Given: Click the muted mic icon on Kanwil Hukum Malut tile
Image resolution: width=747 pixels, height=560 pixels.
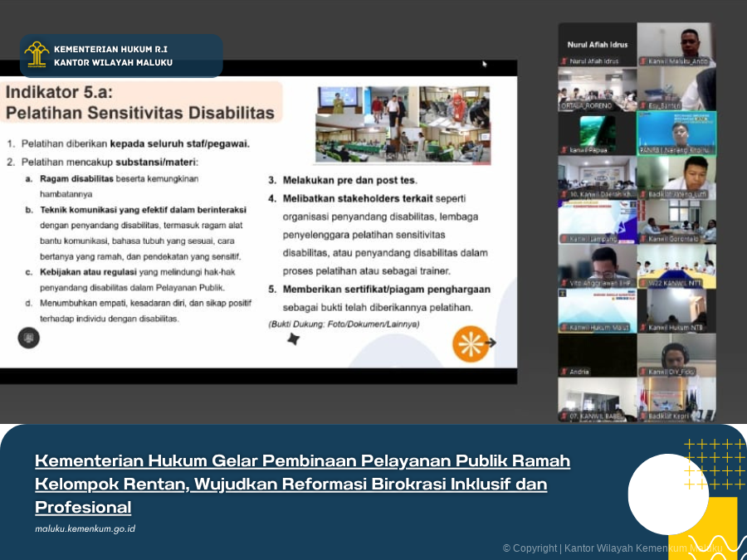Looking at the screenshot, I should (564, 327).
